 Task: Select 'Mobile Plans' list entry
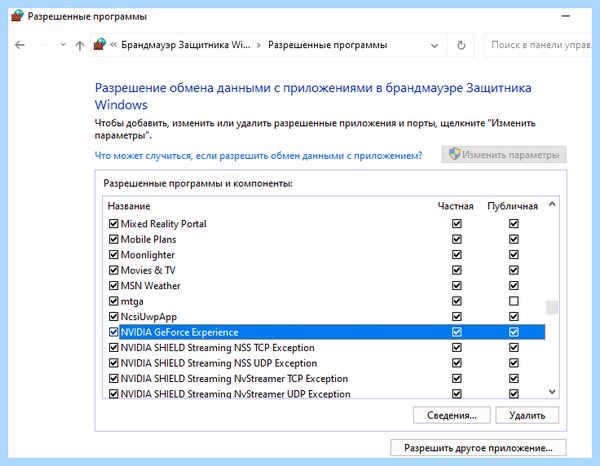click(x=326, y=239)
